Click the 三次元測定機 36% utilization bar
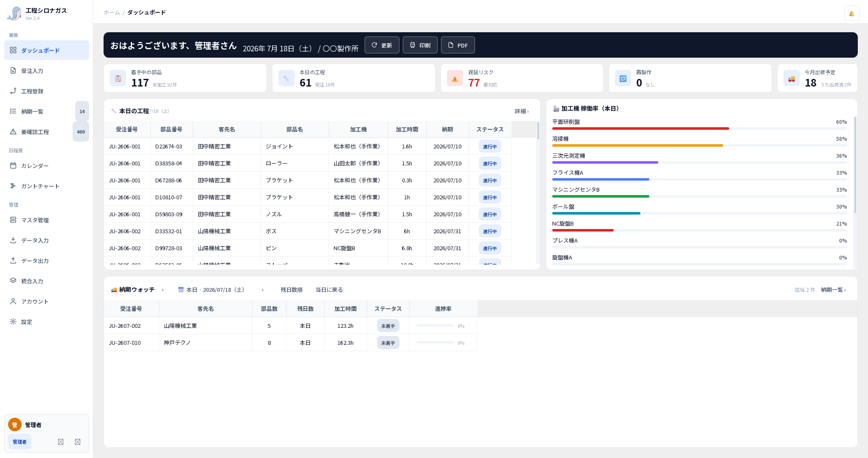The height and width of the screenshot is (458, 868). [x=699, y=162]
